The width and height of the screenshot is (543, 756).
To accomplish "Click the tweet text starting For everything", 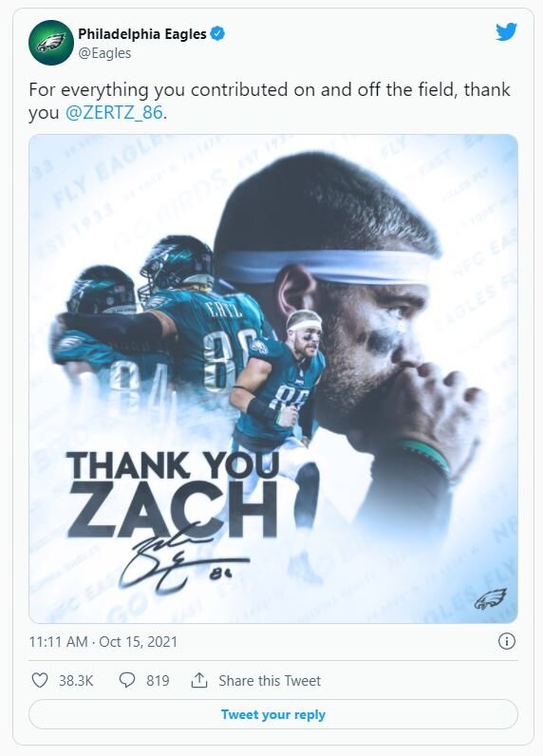I will (x=270, y=101).
